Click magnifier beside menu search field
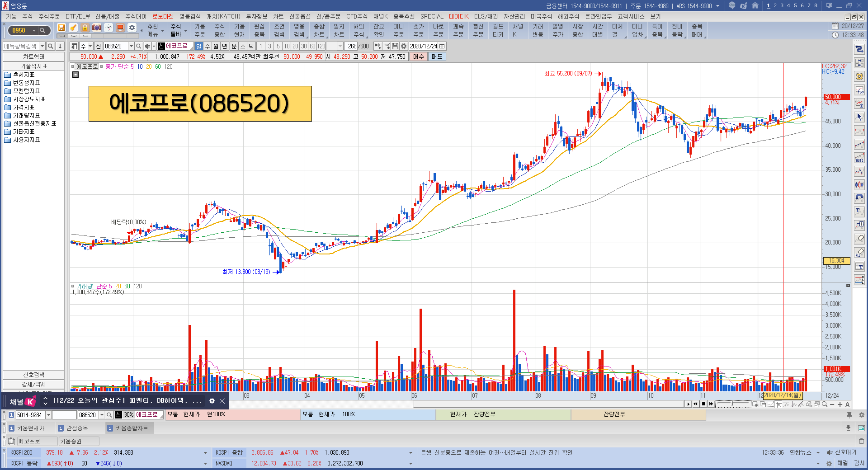This screenshot has height=470, width=868. (51, 46)
